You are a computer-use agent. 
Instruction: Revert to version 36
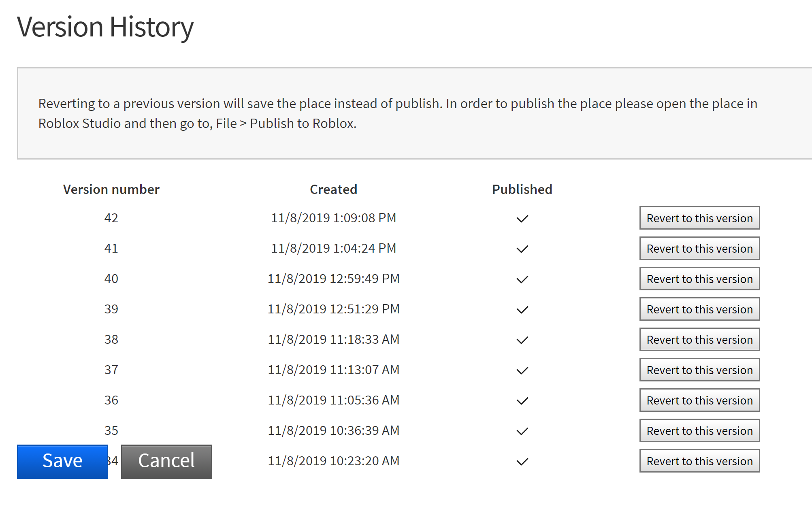pos(699,400)
